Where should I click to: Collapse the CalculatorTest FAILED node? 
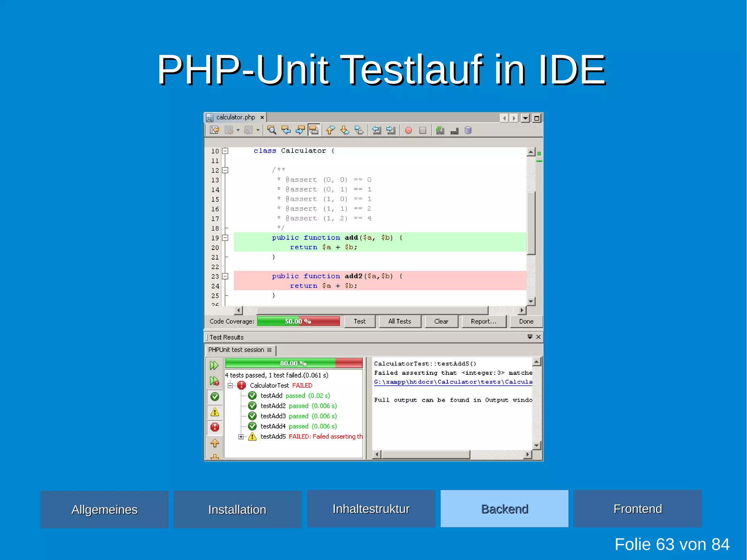point(230,386)
